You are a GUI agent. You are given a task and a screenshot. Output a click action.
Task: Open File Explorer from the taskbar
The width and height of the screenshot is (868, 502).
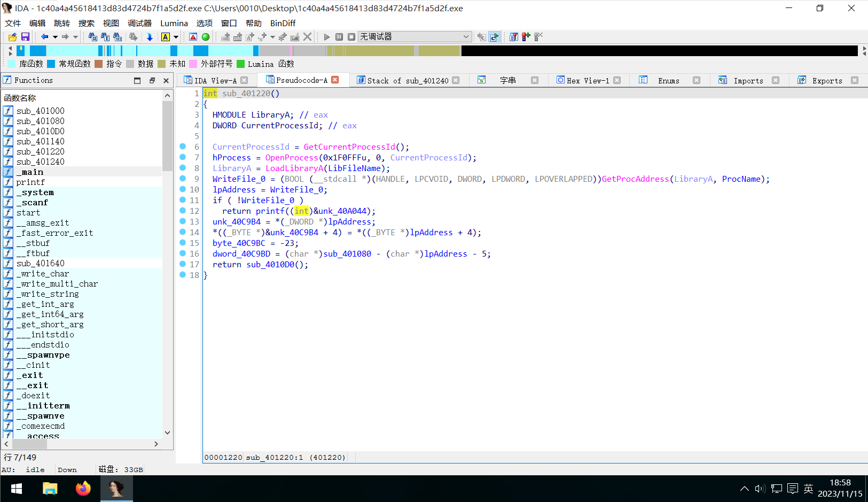pyautogui.click(x=50, y=489)
